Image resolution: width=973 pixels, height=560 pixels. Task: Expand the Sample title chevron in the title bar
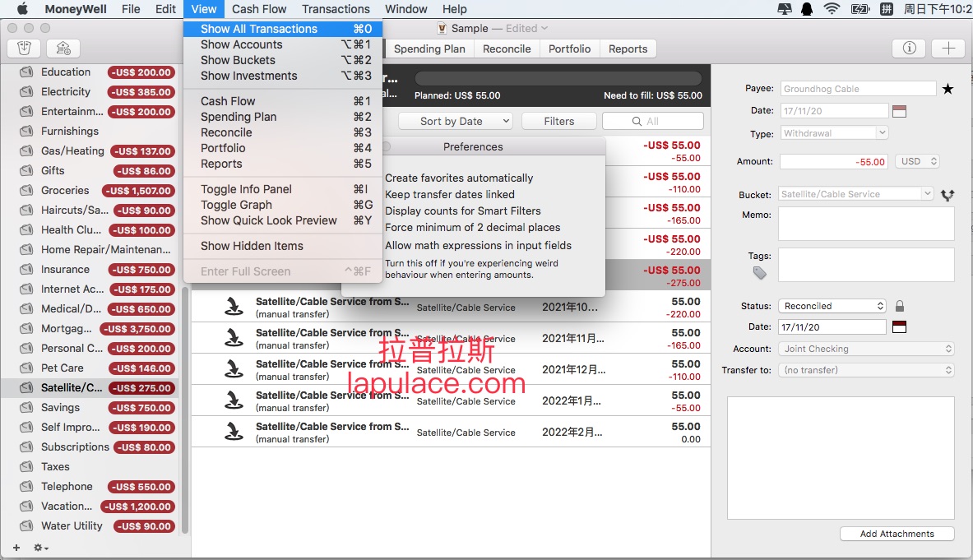(x=544, y=29)
